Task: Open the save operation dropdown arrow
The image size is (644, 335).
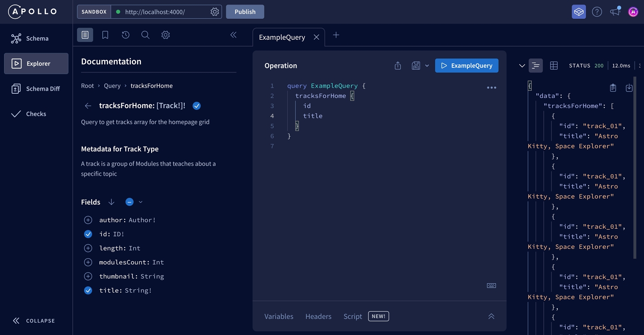Action: [427, 66]
